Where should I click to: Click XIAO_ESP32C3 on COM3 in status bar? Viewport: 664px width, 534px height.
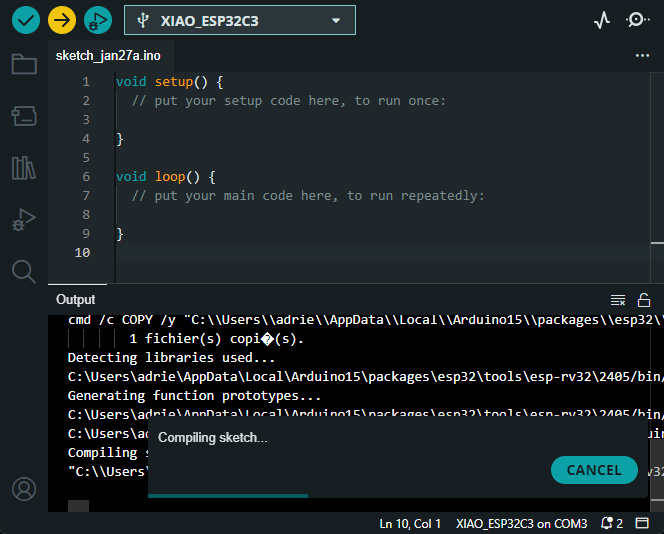tap(521, 523)
